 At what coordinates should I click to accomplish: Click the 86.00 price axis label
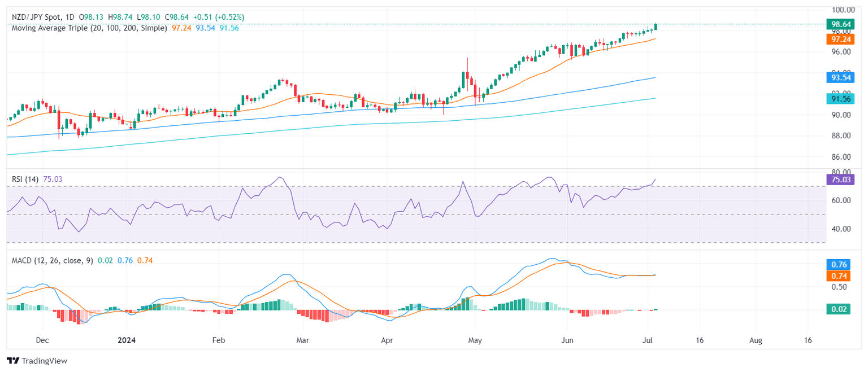(x=841, y=156)
